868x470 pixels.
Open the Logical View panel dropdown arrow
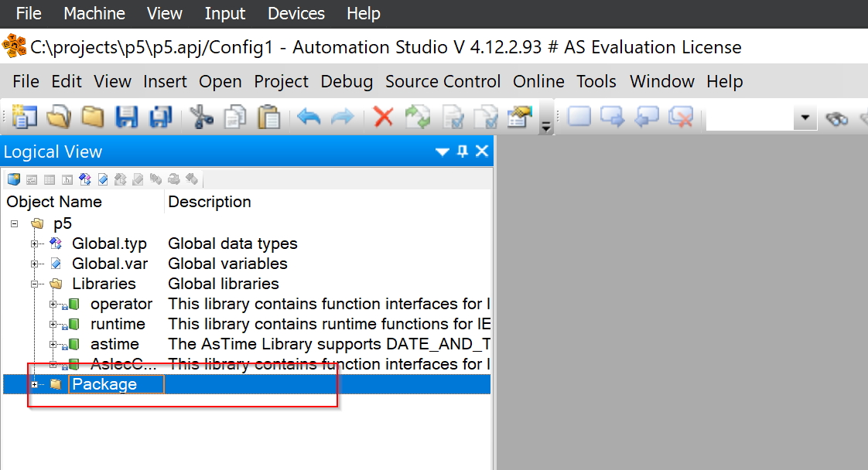[x=443, y=152]
